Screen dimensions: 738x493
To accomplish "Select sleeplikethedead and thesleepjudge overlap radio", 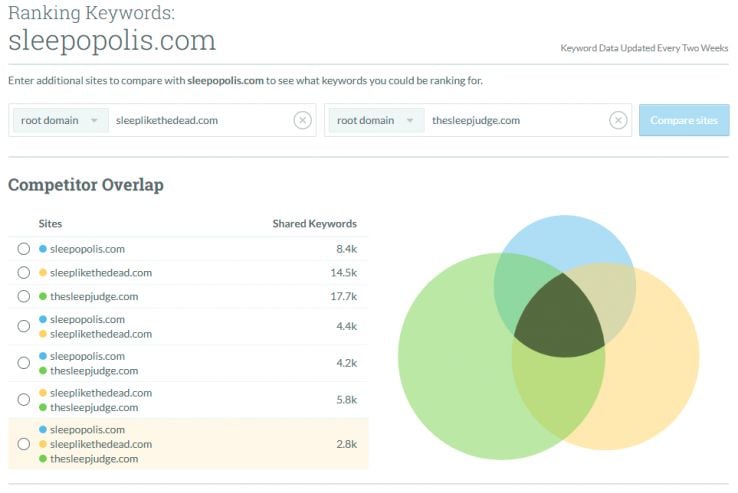I will click(24, 399).
